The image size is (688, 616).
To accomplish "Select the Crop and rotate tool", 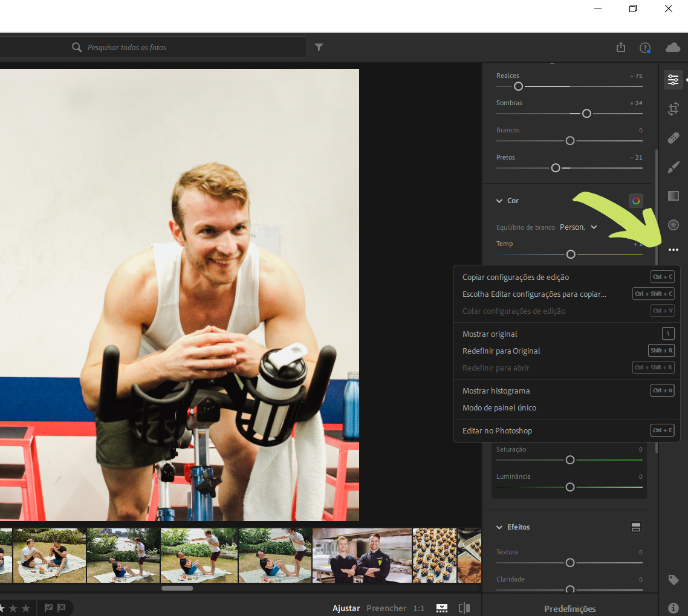I will (673, 109).
